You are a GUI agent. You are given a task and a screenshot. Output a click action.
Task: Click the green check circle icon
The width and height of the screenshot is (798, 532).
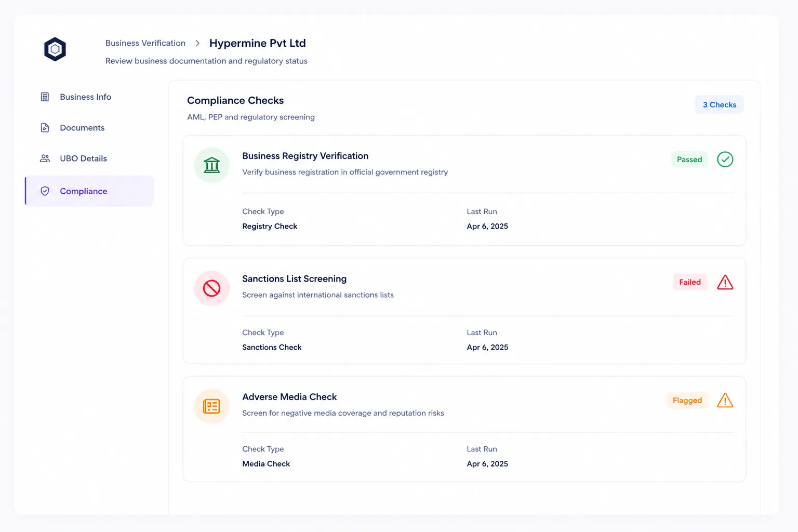pos(725,159)
